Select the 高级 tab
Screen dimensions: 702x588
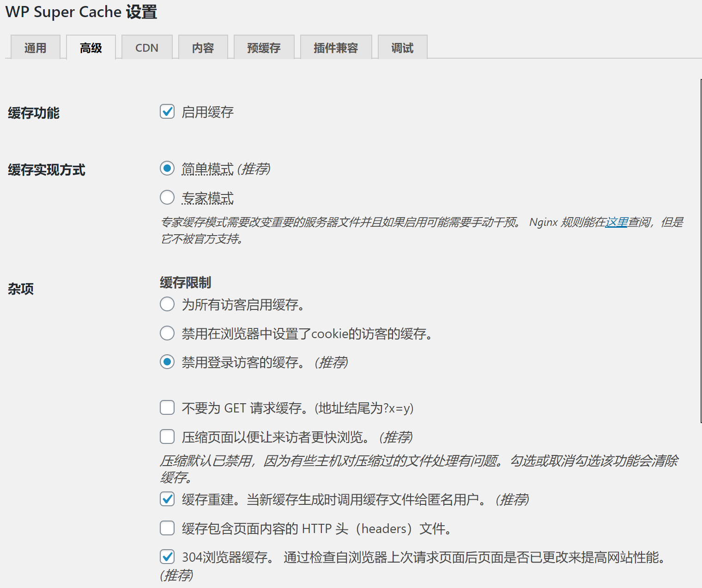click(x=91, y=48)
